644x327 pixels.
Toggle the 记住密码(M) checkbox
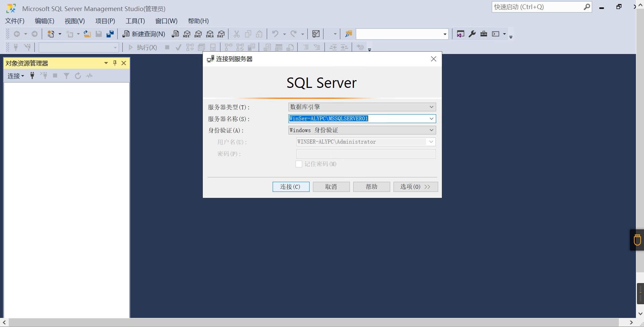(299, 164)
